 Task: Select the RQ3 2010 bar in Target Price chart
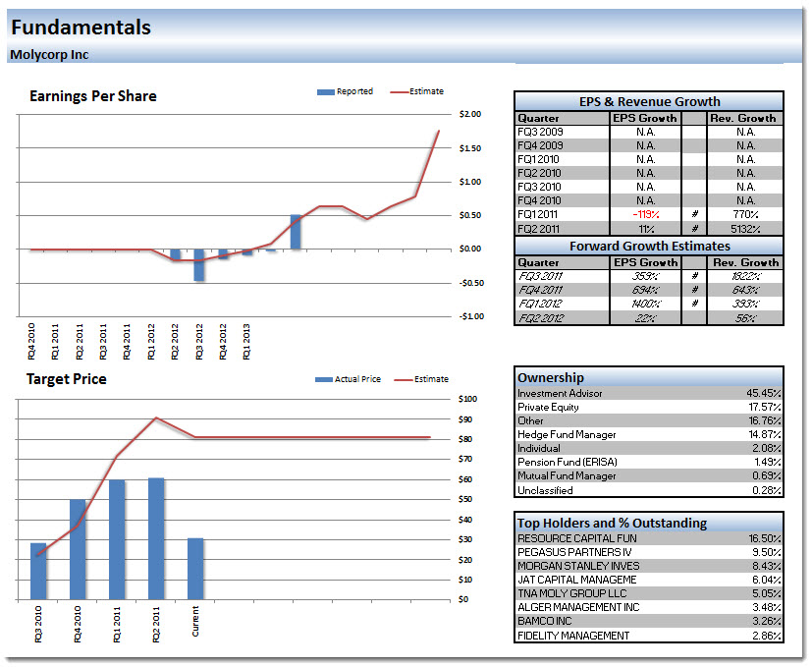[x=38, y=572]
